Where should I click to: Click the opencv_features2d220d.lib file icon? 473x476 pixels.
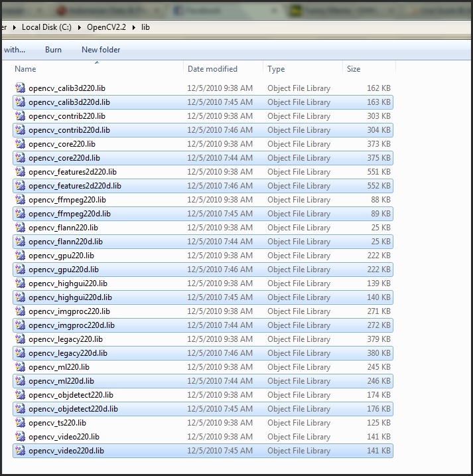click(x=21, y=186)
